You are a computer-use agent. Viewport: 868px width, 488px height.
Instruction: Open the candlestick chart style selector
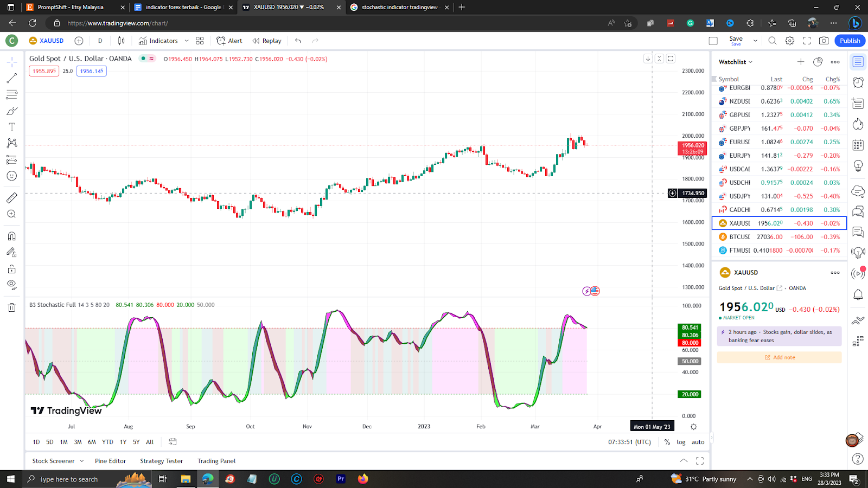pos(121,41)
